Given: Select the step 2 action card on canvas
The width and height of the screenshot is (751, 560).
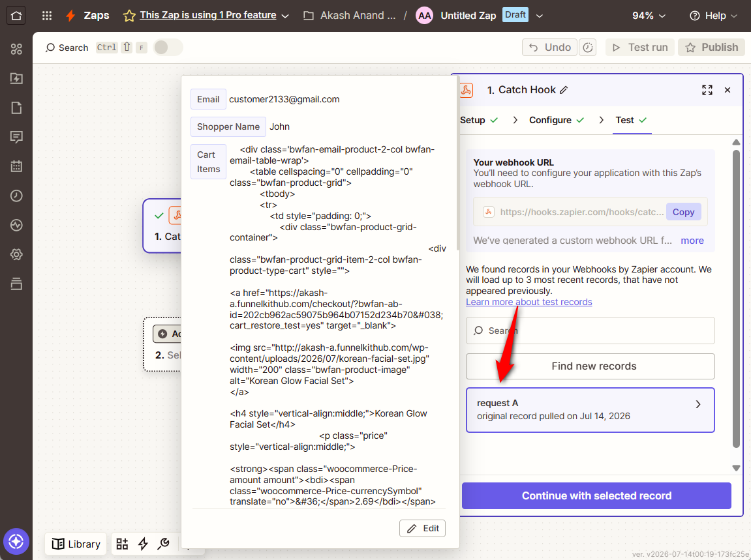Looking at the screenshot, I should [162, 344].
